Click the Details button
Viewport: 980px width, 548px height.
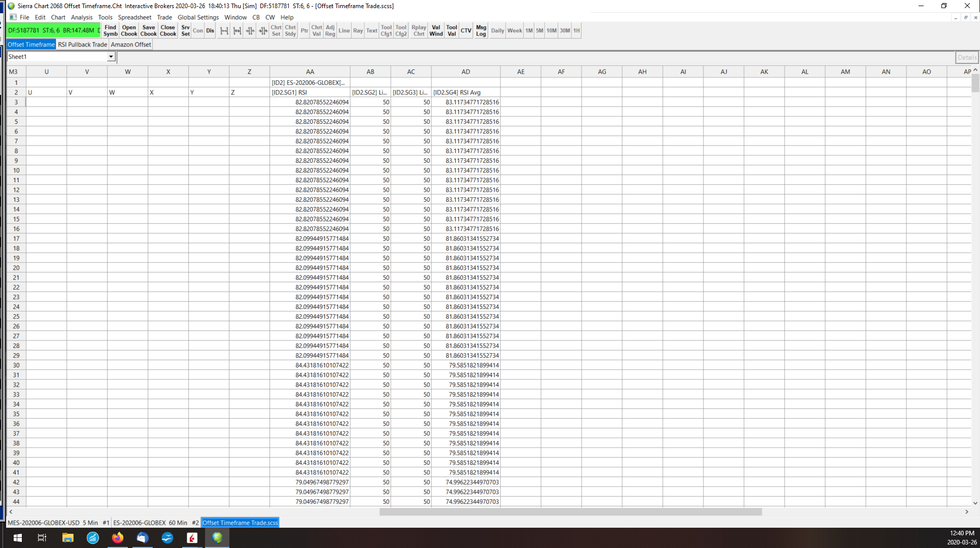(x=966, y=57)
